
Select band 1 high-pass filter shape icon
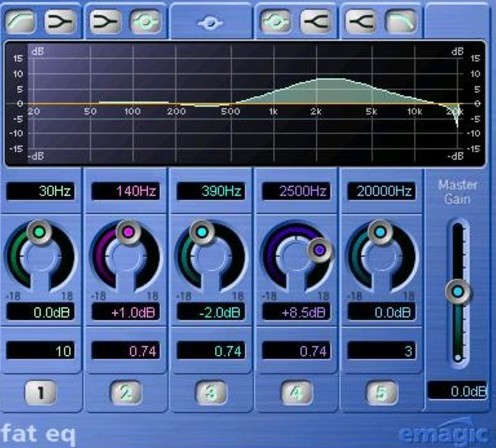[x=21, y=21]
